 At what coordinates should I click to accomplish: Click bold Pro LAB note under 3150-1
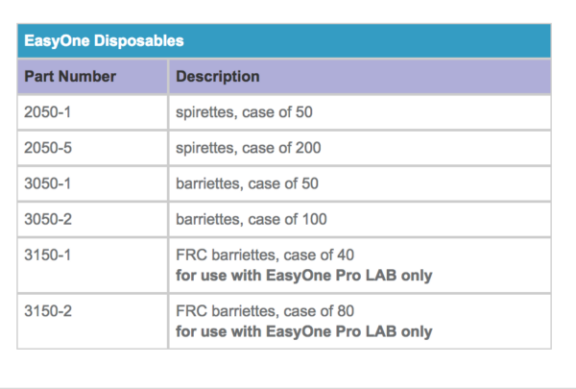304,275
